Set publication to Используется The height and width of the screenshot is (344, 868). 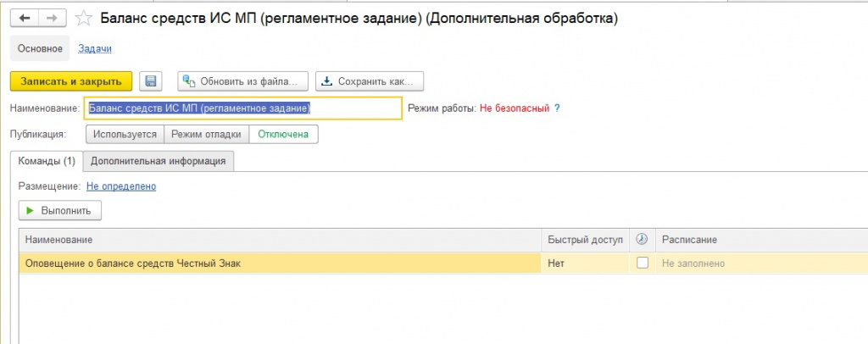125,134
